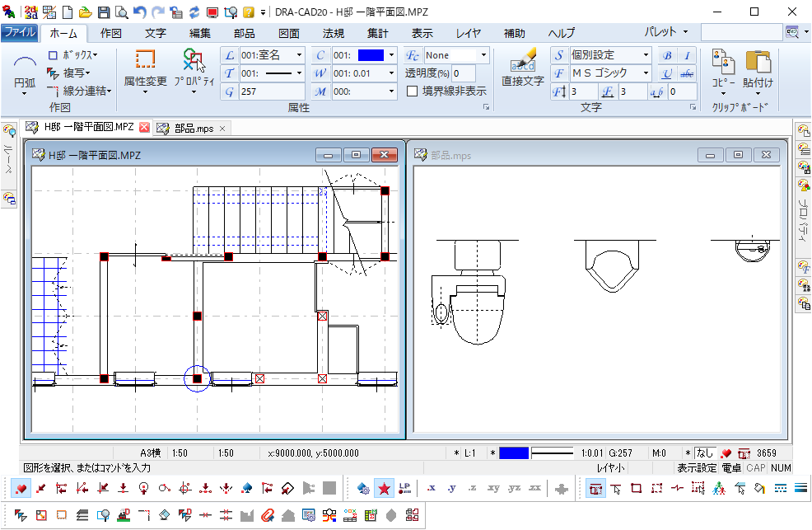Open the MS ゴシック font dropdown
This screenshot has width=812, height=530.
pos(646,73)
